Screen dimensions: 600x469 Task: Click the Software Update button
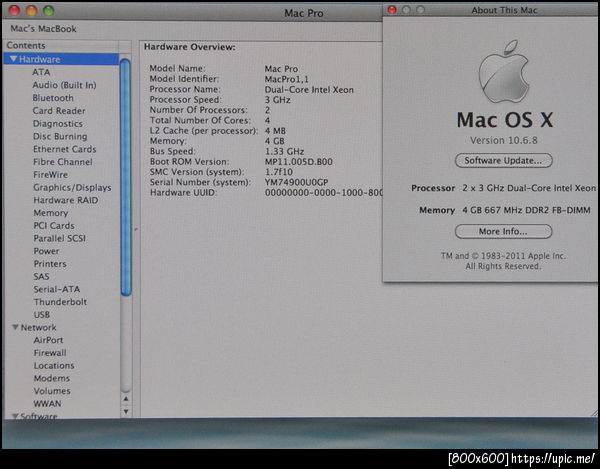pyautogui.click(x=503, y=160)
